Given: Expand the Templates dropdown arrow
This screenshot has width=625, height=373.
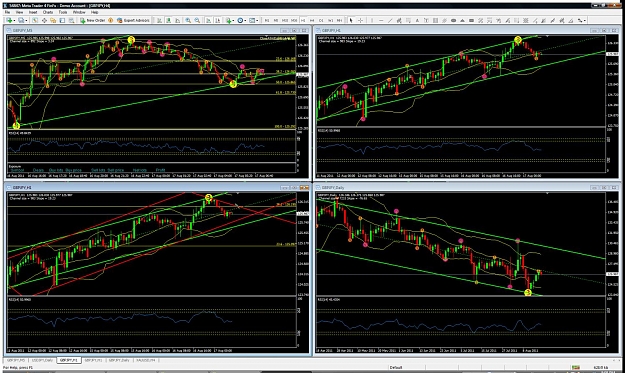Looking at the screenshot, I should click(257, 20).
